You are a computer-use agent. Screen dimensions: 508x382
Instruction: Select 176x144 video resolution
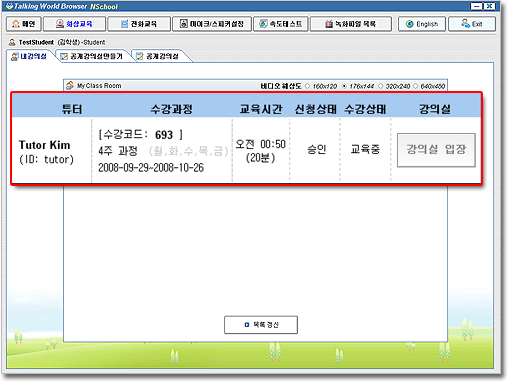(344, 86)
